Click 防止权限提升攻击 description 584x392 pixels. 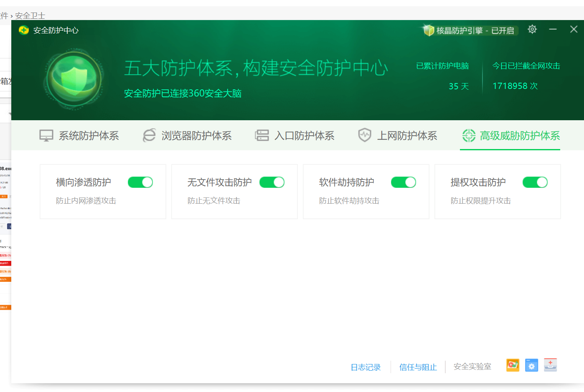coord(481,201)
